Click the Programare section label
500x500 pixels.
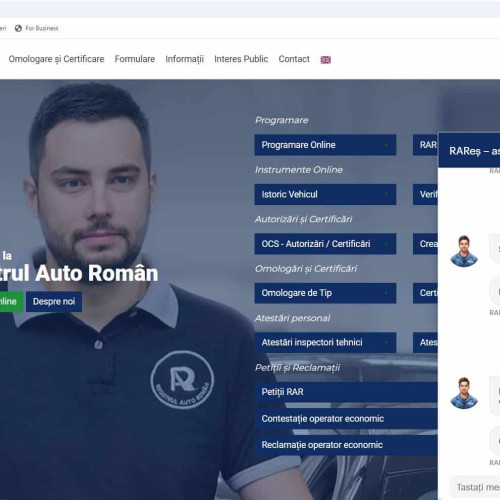click(x=282, y=120)
